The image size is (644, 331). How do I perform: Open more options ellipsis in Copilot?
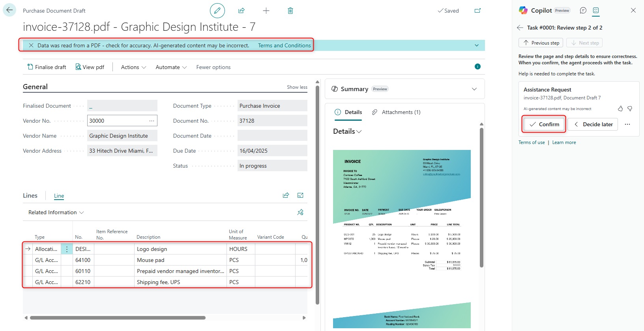[x=627, y=124]
